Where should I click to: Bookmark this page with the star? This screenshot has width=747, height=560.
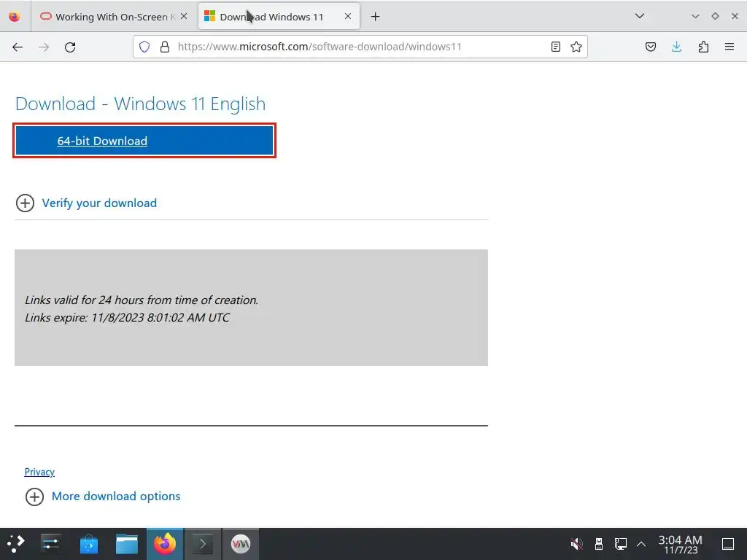[576, 47]
